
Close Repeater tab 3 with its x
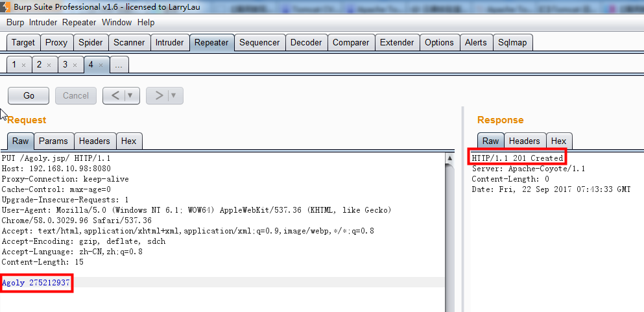tap(75, 66)
